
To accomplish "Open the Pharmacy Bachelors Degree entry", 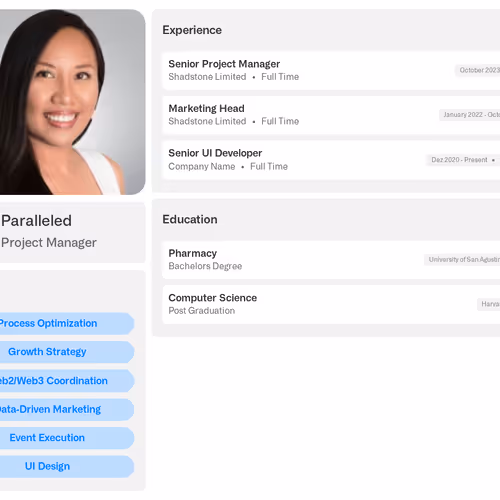I will [x=331, y=260].
